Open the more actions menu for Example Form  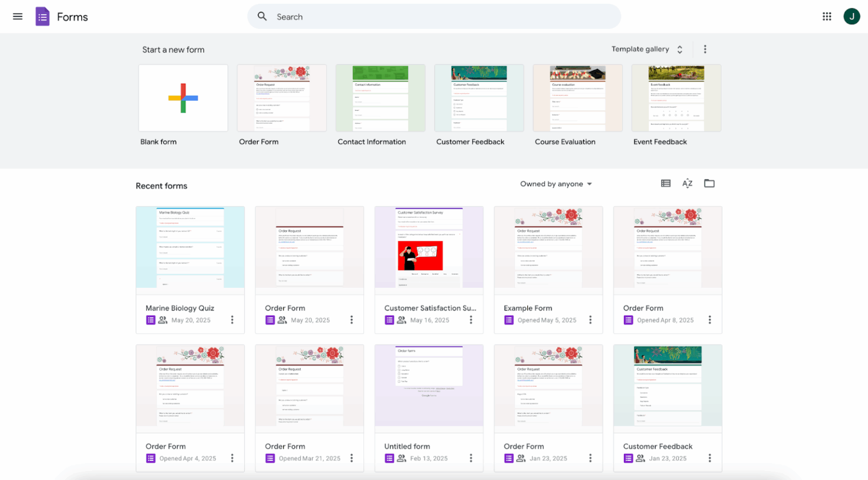tap(591, 319)
